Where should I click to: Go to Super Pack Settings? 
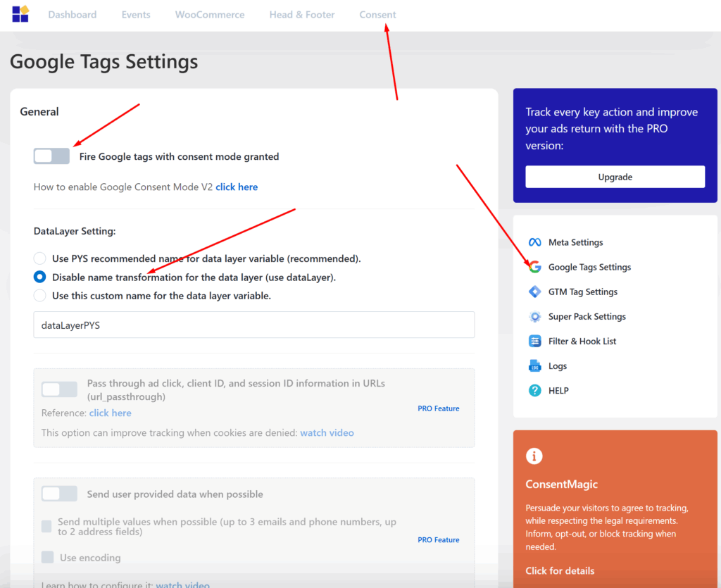click(x=587, y=316)
